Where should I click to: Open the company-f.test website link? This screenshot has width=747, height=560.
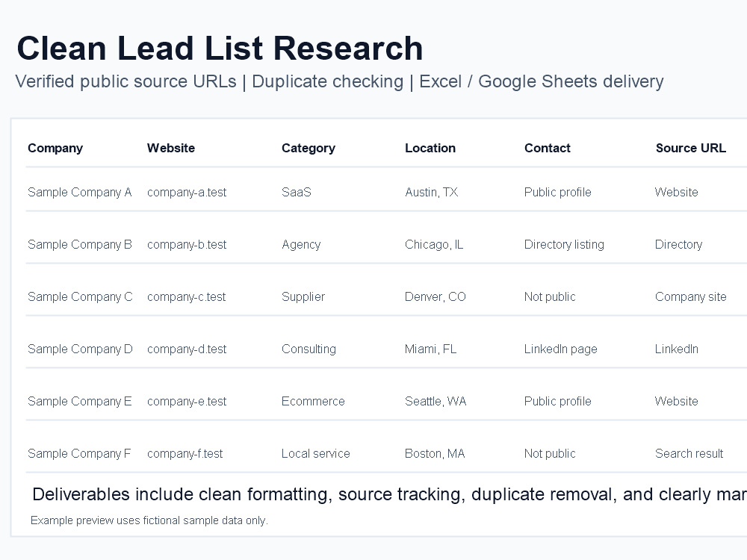pyautogui.click(x=185, y=454)
